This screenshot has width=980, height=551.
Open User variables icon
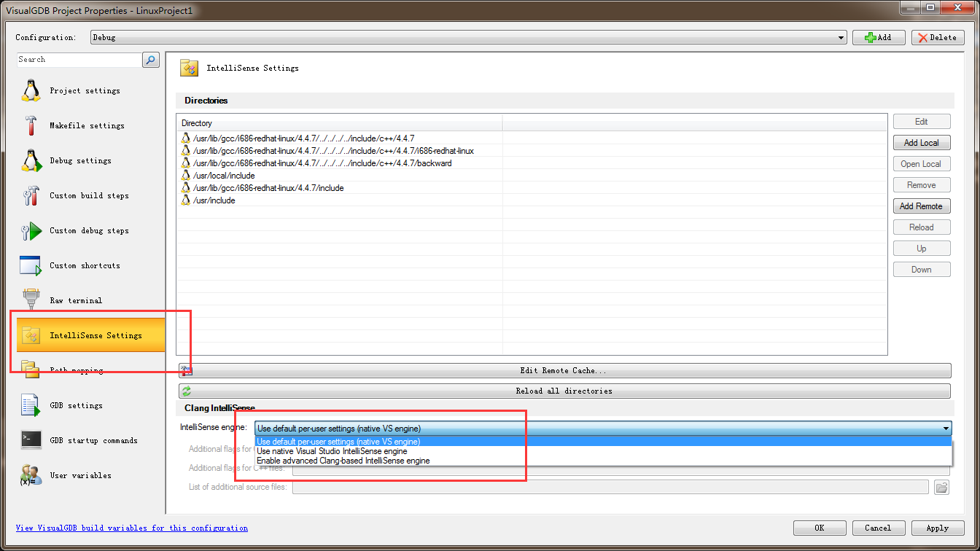pos(31,475)
